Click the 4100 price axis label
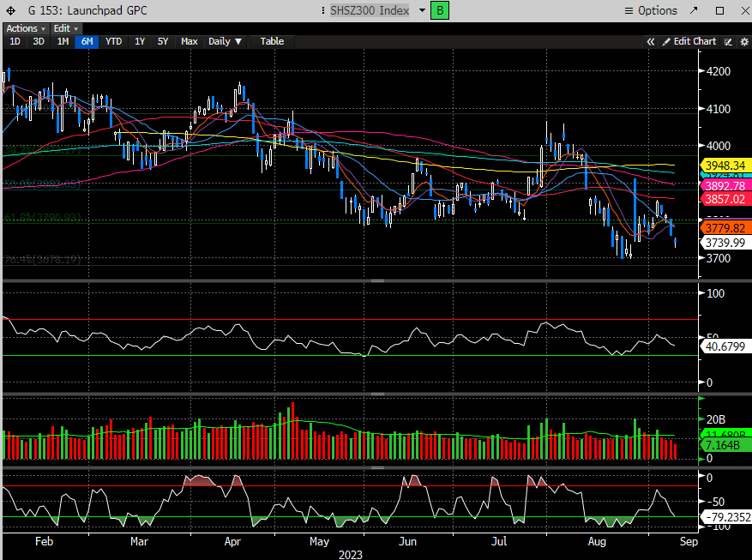 point(719,109)
